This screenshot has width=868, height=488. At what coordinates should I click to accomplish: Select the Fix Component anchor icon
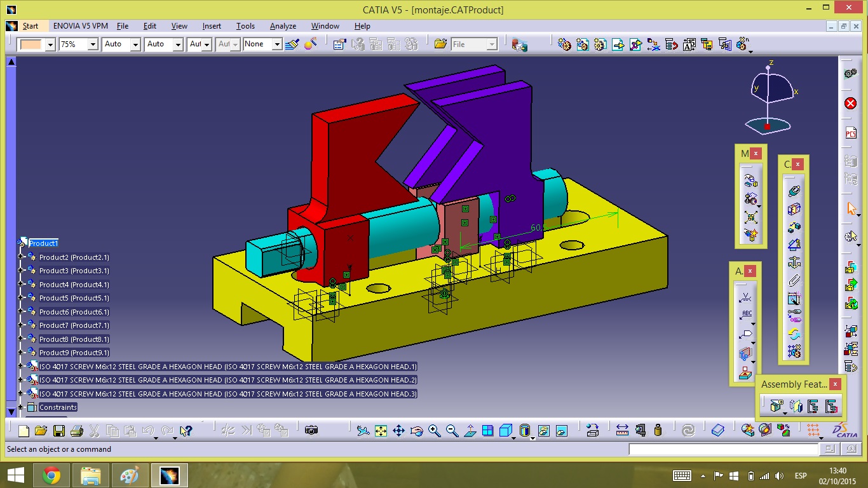794,262
